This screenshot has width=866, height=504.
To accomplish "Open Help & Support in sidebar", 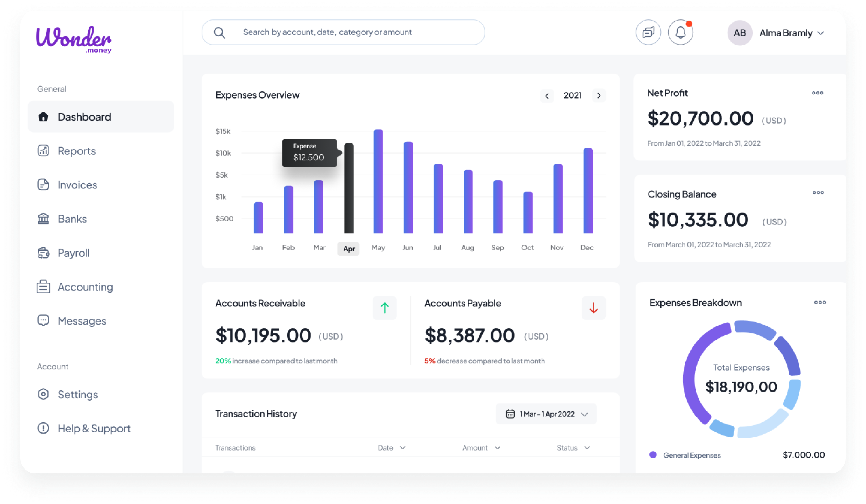I will pyautogui.click(x=101, y=428).
